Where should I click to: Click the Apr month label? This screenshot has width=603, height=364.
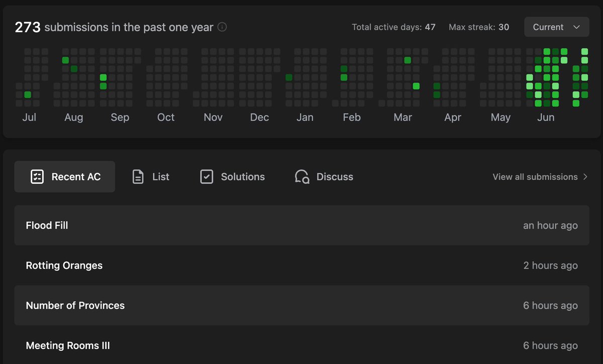pyautogui.click(x=453, y=117)
